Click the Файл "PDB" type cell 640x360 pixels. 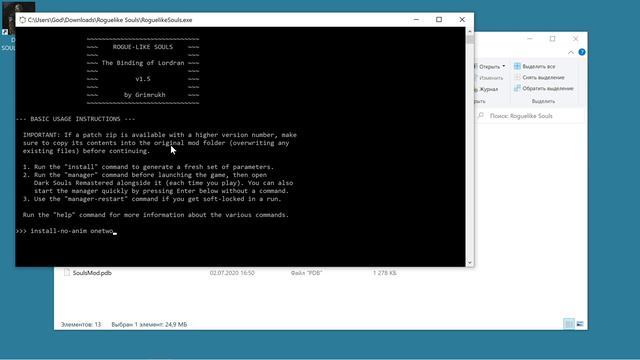point(307,273)
